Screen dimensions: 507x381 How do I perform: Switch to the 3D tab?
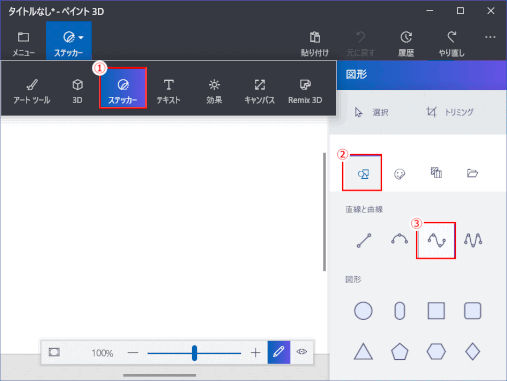pos(77,91)
